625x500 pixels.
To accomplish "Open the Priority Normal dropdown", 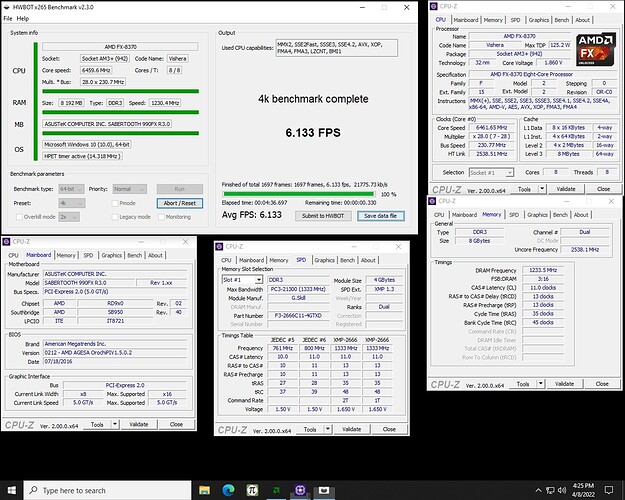I will point(130,189).
